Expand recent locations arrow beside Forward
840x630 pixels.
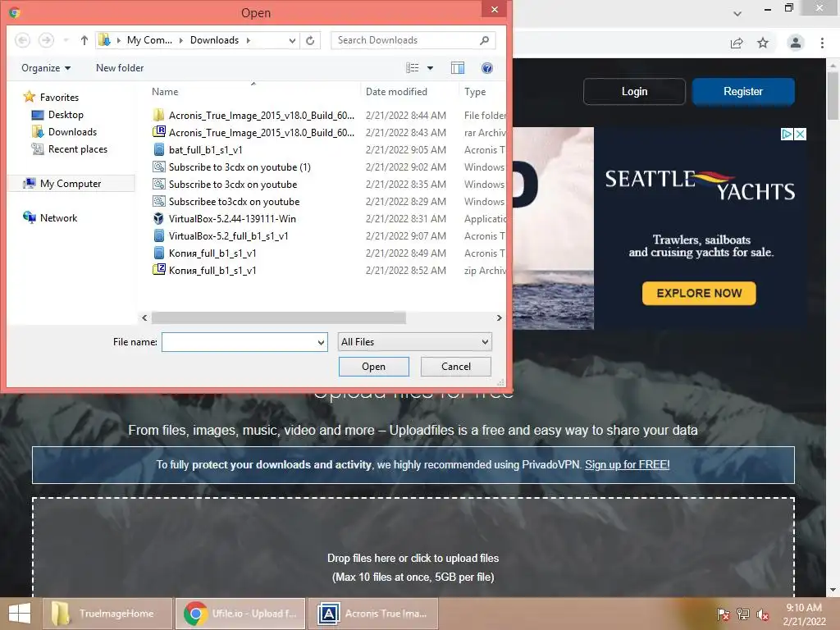pyautogui.click(x=66, y=40)
